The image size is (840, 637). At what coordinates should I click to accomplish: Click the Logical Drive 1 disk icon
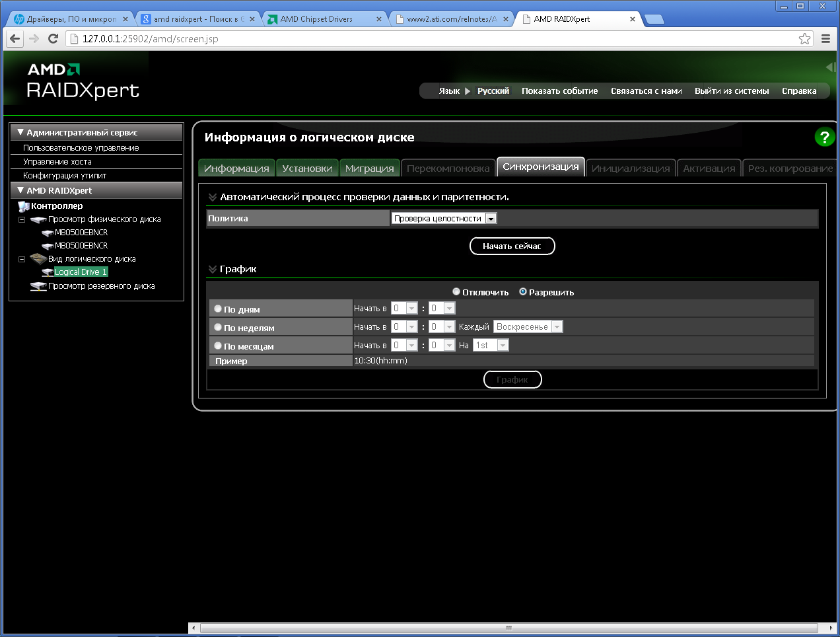pos(48,272)
